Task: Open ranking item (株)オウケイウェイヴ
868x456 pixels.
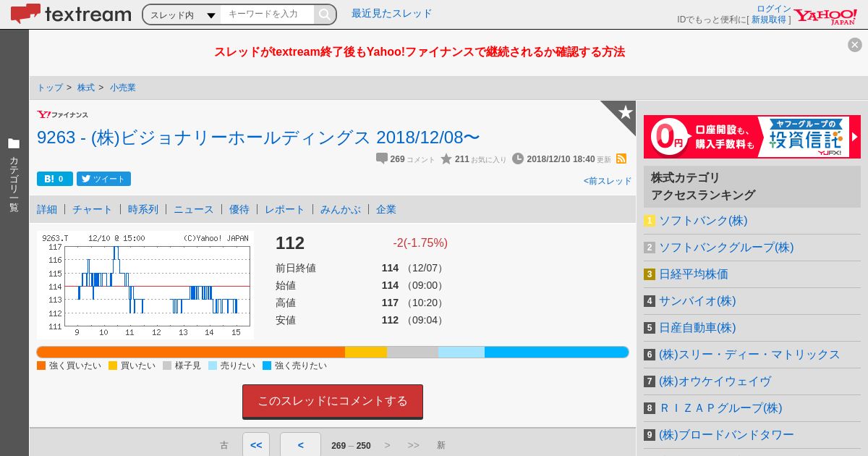Action: (x=715, y=381)
